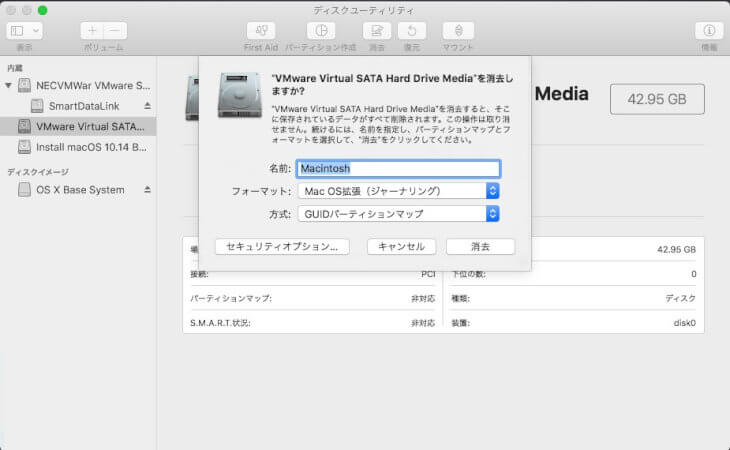Collapse the NECVMWar VMware disk tree
This screenshot has height=450, width=730.
(x=10, y=85)
